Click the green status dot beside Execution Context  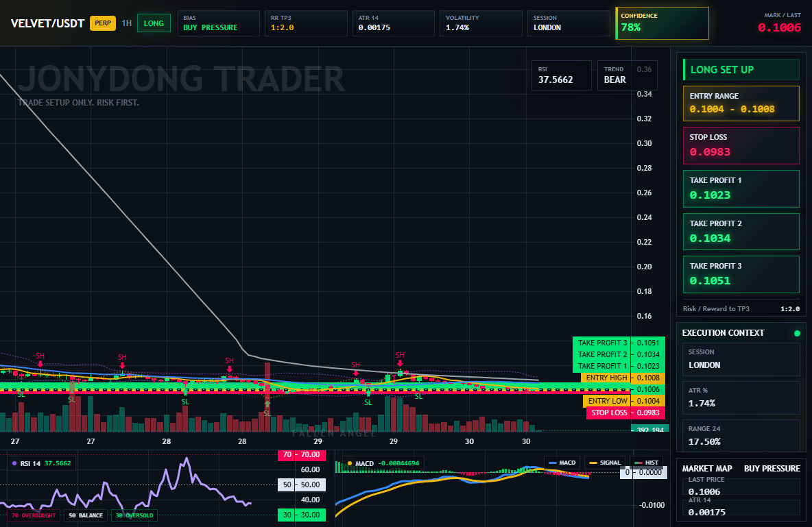coord(797,333)
